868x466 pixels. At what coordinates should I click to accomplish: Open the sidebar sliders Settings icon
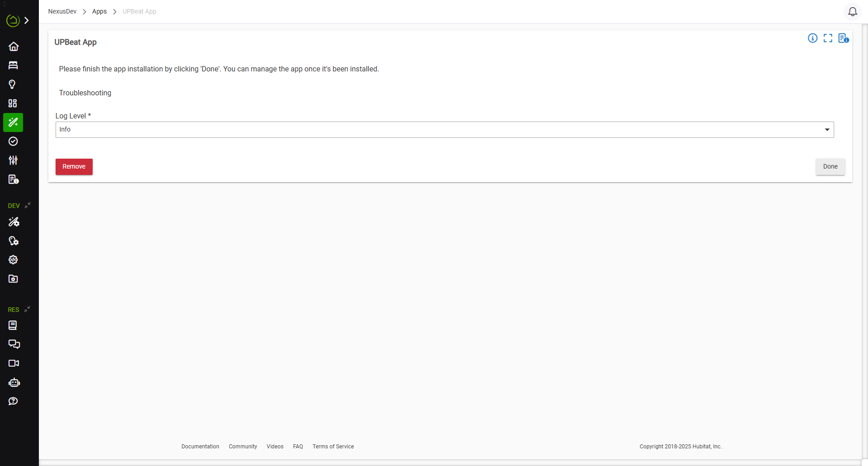point(13,160)
